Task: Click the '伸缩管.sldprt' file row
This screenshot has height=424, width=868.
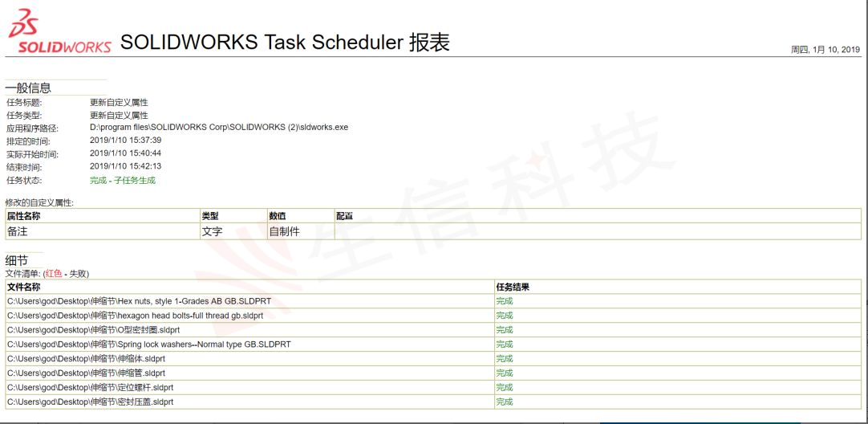Action: click(249, 373)
